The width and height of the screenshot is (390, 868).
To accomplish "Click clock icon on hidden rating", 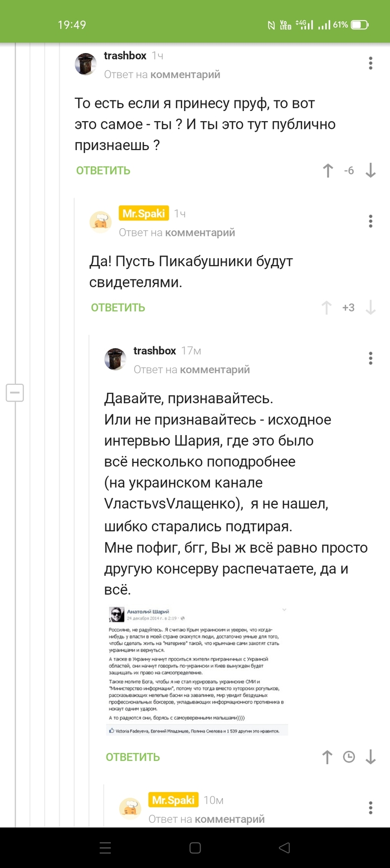I will coord(349,757).
